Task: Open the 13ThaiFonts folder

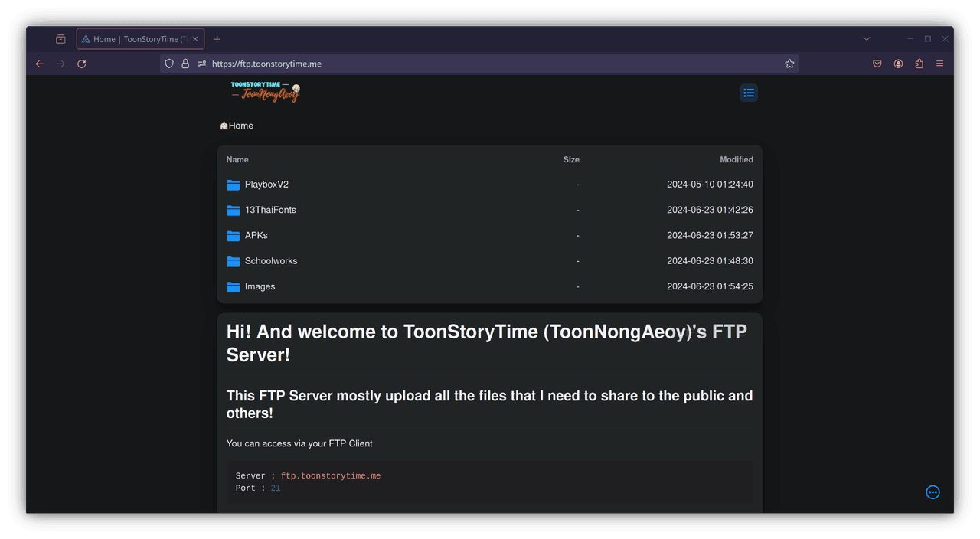Action: (269, 210)
